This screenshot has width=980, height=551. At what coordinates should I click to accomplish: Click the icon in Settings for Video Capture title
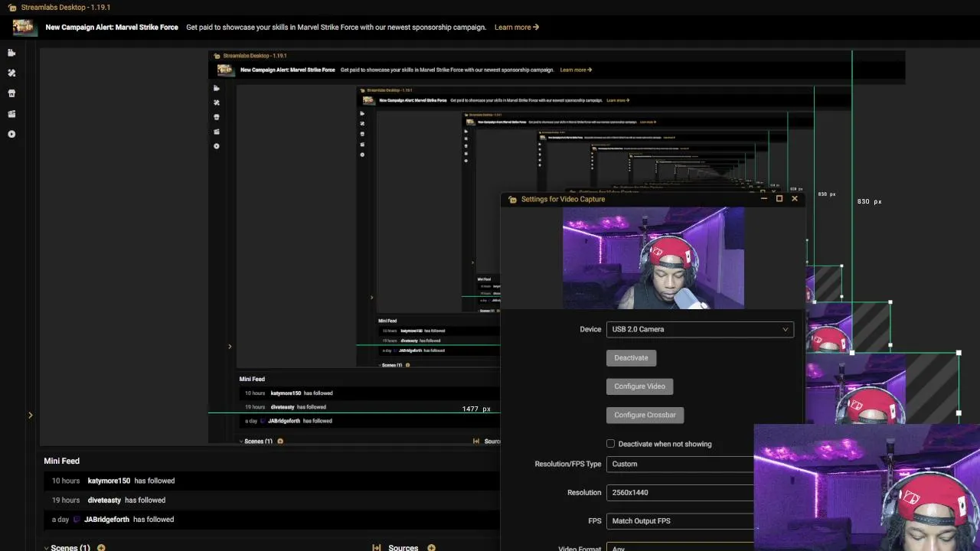point(513,199)
